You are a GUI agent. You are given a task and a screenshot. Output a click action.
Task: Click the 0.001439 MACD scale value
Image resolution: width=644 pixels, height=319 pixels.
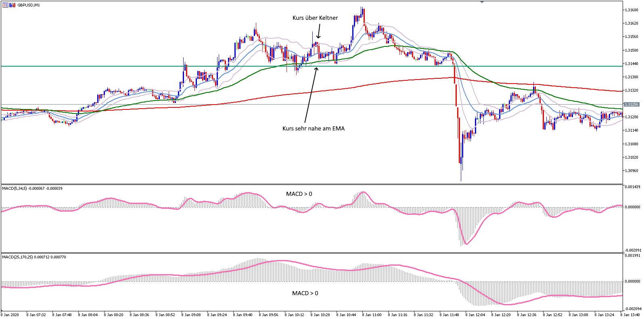[x=632, y=187]
